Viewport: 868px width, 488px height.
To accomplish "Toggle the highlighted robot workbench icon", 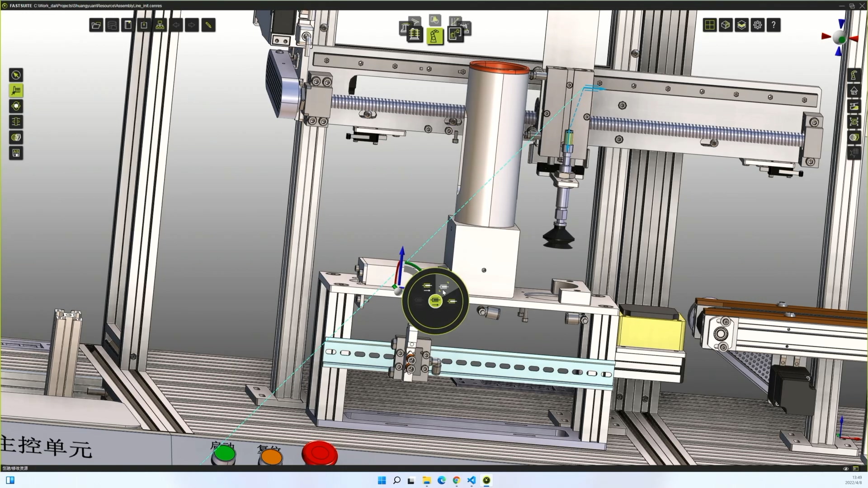I will coord(434,36).
